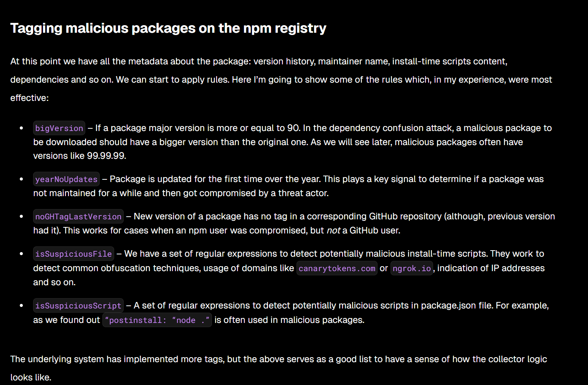Click the "Tagging malicious packages" heading

coord(168,28)
